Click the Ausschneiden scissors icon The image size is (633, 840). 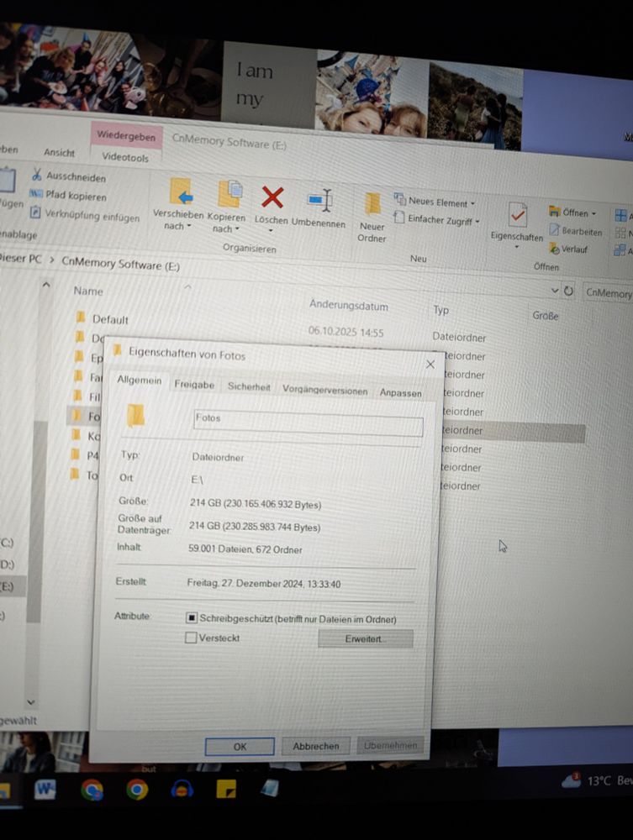pos(36,174)
